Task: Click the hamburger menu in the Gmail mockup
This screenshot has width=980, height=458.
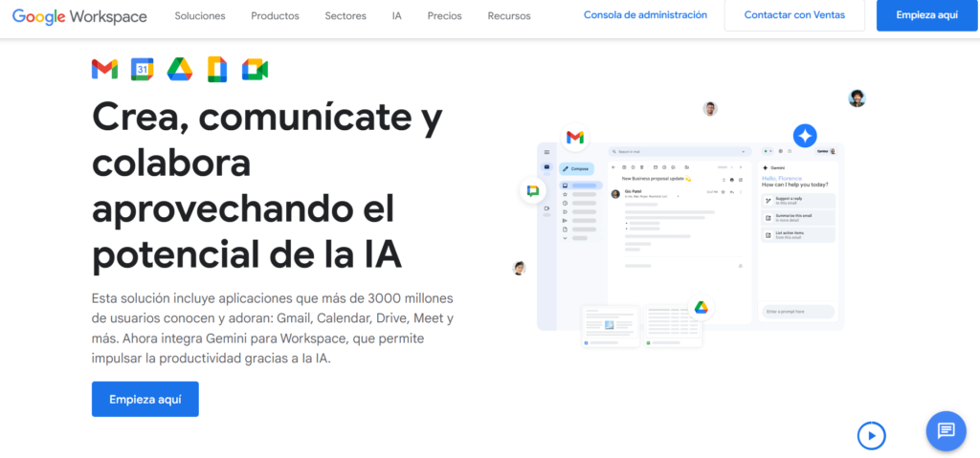Action: pyautogui.click(x=546, y=152)
